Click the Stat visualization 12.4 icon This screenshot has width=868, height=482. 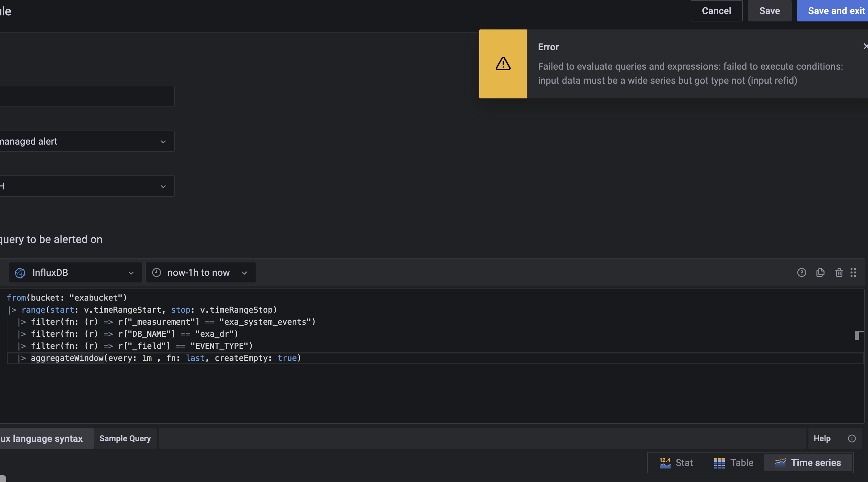665,463
